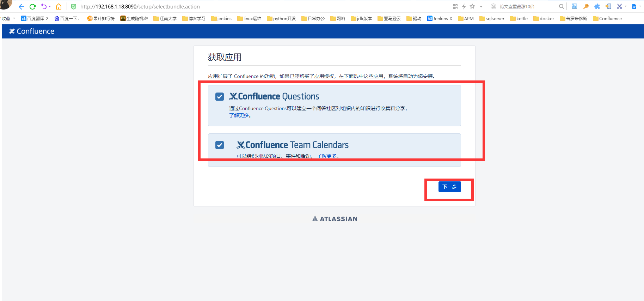Click the Confluence Questions title

pyautogui.click(x=274, y=96)
